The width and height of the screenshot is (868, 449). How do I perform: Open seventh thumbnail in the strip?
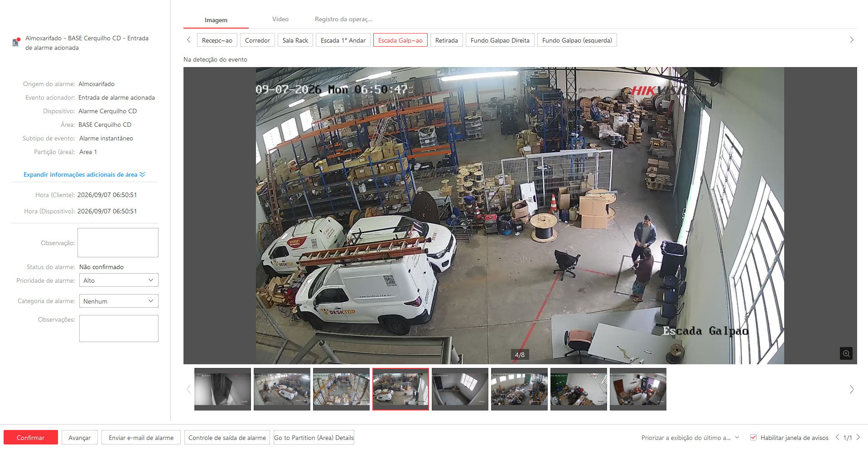[579, 389]
